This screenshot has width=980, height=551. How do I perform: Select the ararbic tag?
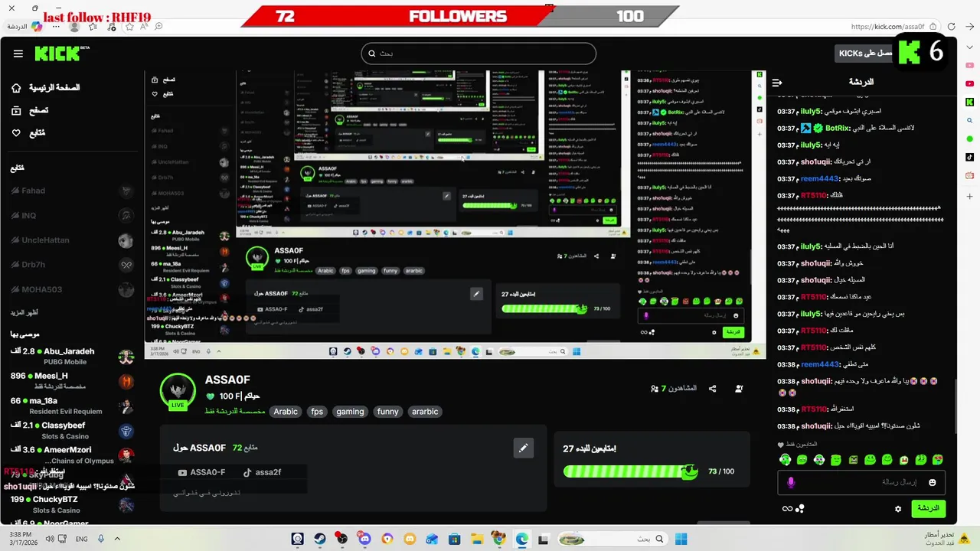pos(425,412)
